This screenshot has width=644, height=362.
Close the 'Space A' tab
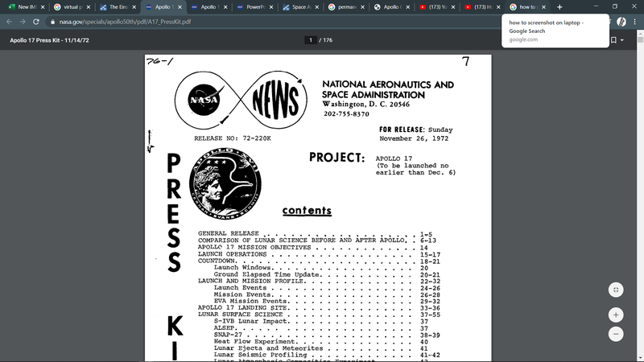pyautogui.click(x=316, y=7)
